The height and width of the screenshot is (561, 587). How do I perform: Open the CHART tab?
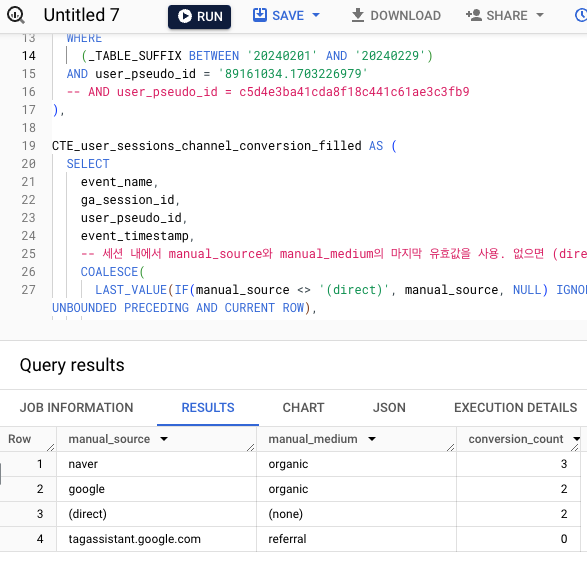pos(303,408)
